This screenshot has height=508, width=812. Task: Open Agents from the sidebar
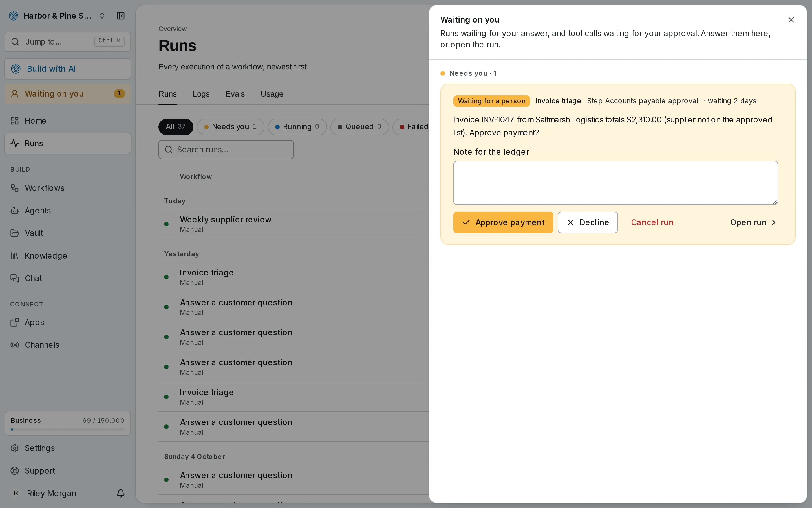(x=67, y=211)
